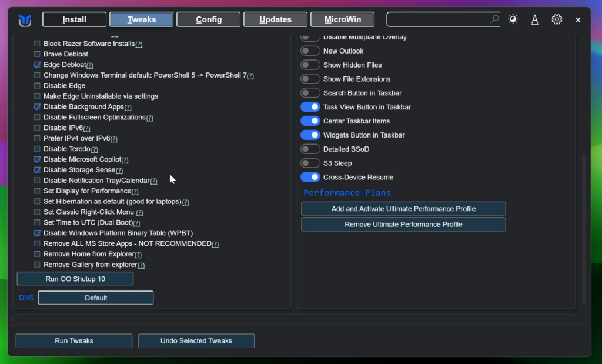
Task: Switch to the Install tab
Action: 75,19
